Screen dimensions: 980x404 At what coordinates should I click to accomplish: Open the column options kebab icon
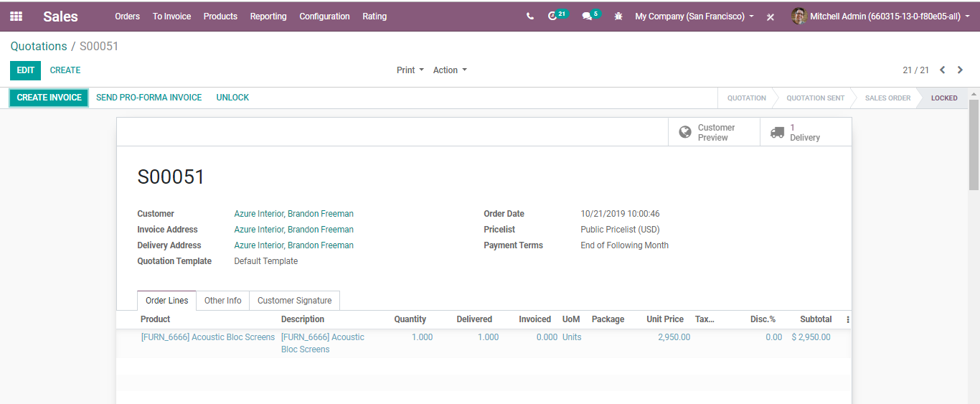(x=847, y=319)
